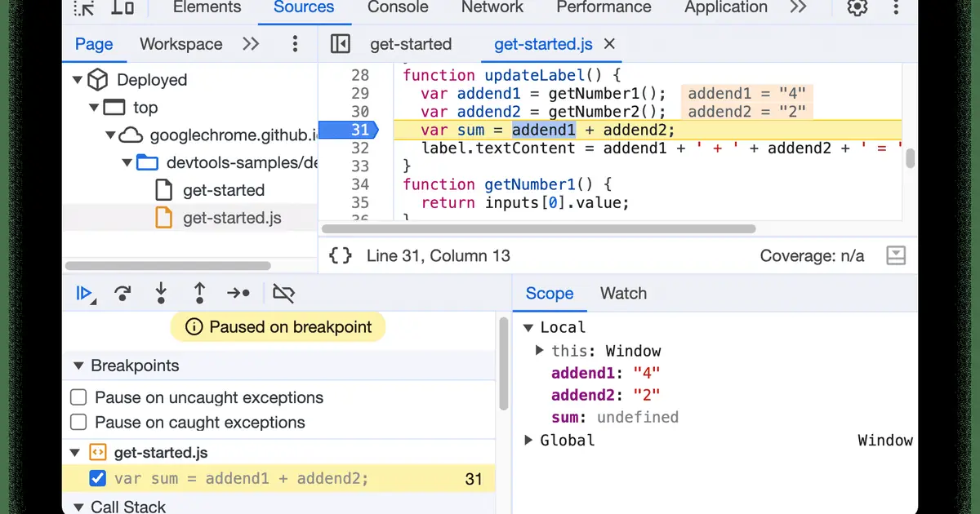
Task: Open the Application panel
Action: pos(726,7)
